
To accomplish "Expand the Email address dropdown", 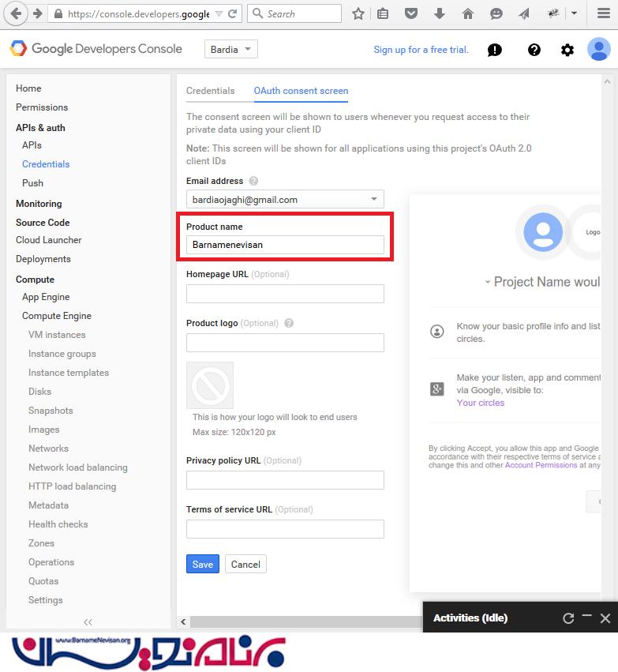I will (x=375, y=200).
